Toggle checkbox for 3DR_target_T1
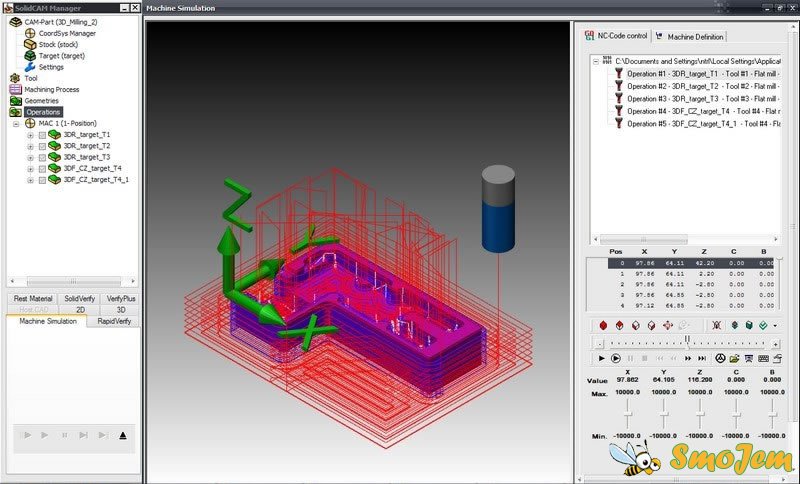The image size is (800, 484). 42,135
